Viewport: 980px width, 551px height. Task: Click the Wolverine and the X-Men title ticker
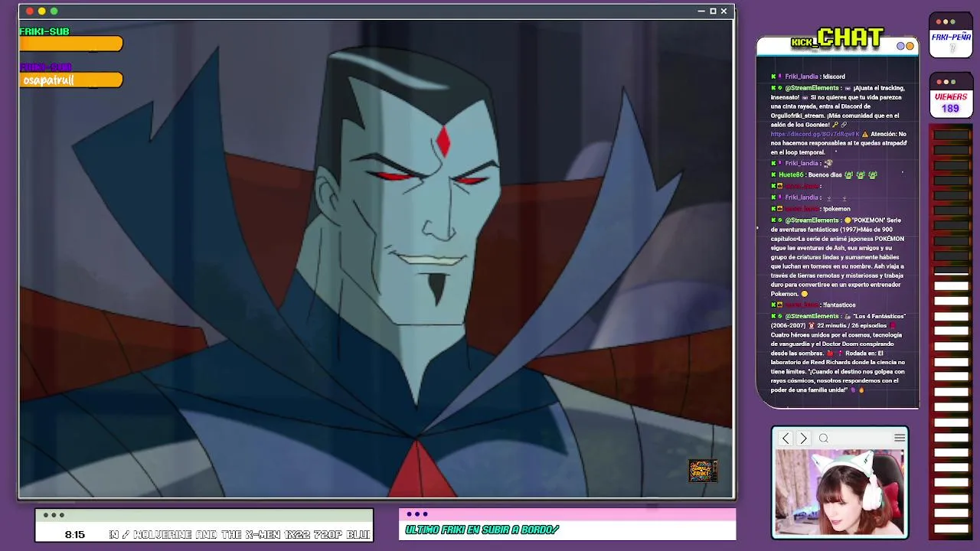[240, 534]
